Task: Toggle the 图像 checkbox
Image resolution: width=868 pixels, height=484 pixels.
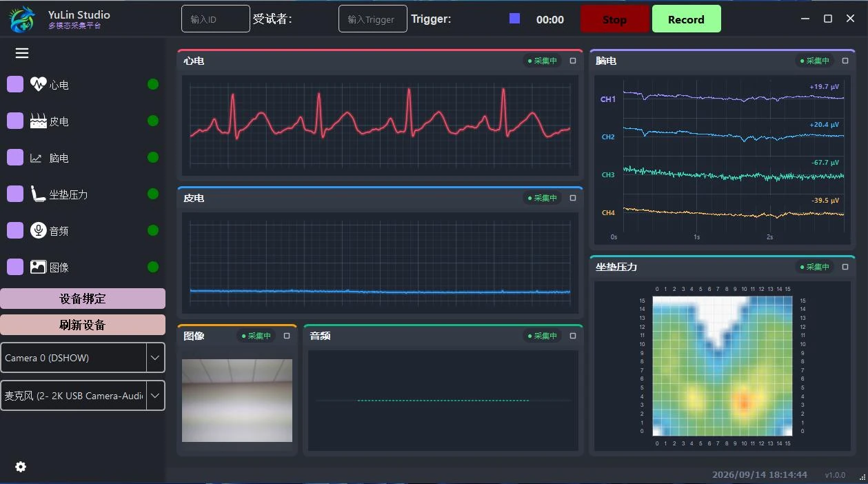Action: click(15, 267)
